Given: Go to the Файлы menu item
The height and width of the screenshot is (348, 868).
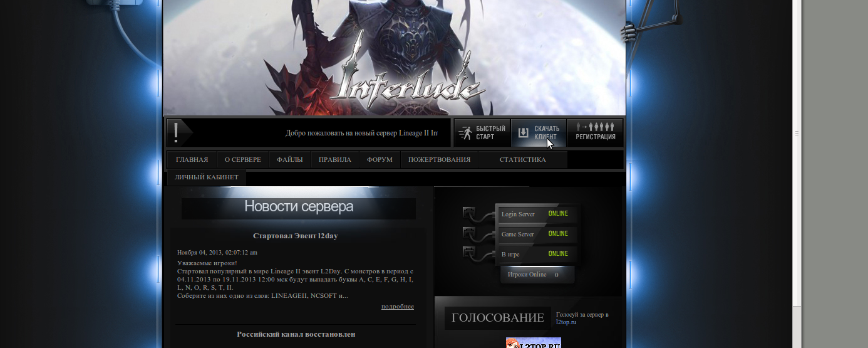Looking at the screenshot, I should point(290,159).
